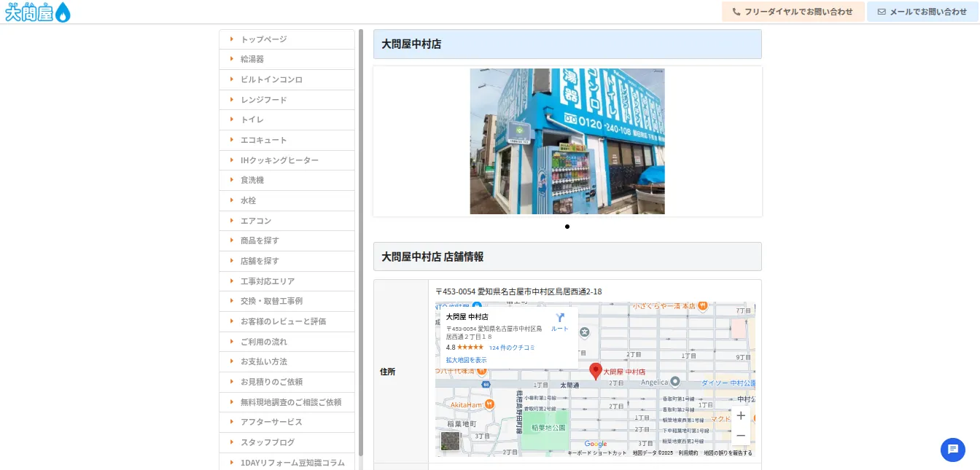Screen dimensions: 980x470
Task: Open 交換・取替工事例 page
Action: click(287, 301)
